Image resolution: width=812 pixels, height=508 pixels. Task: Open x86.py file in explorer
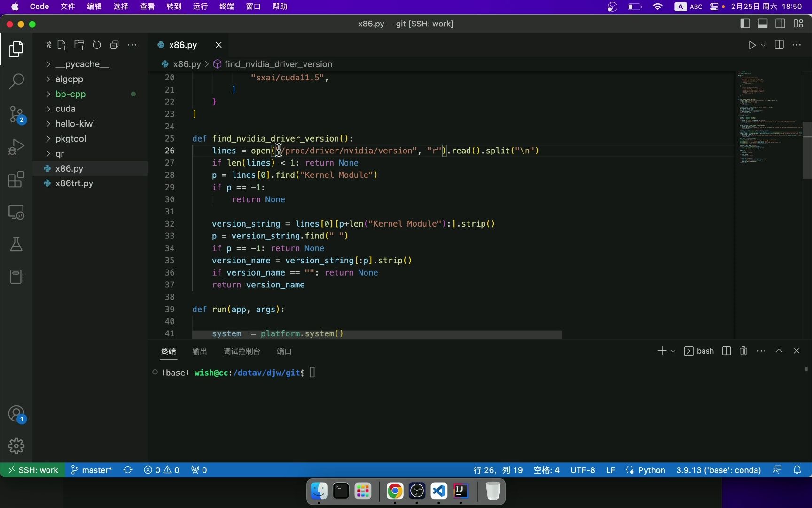(90, 168)
